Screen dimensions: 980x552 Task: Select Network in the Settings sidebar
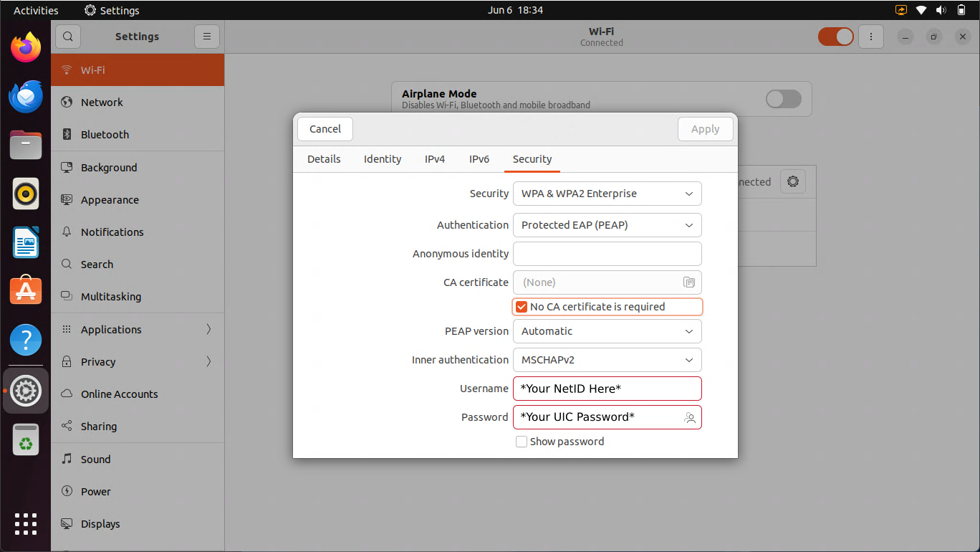tap(138, 103)
